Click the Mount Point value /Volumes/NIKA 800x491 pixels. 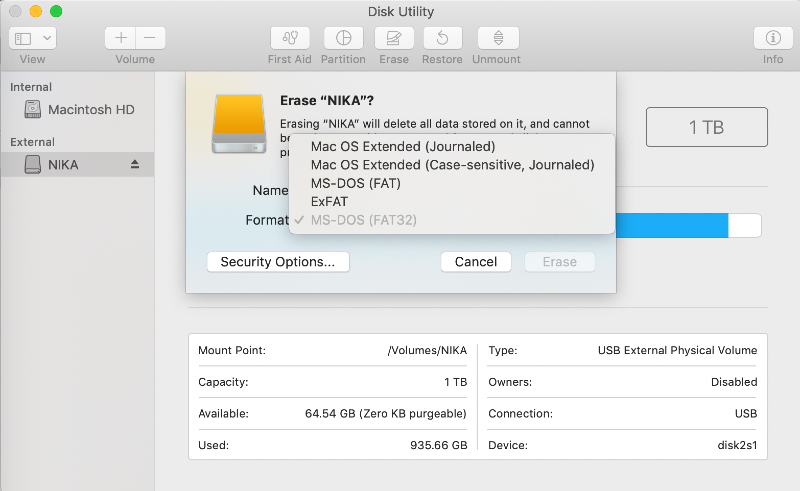(427, 350)
